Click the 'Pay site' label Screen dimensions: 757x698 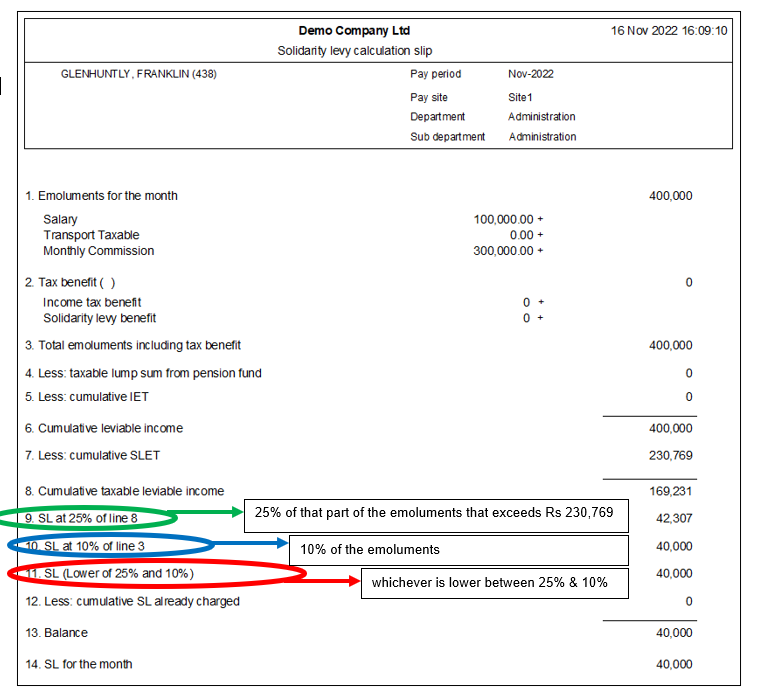429,98
